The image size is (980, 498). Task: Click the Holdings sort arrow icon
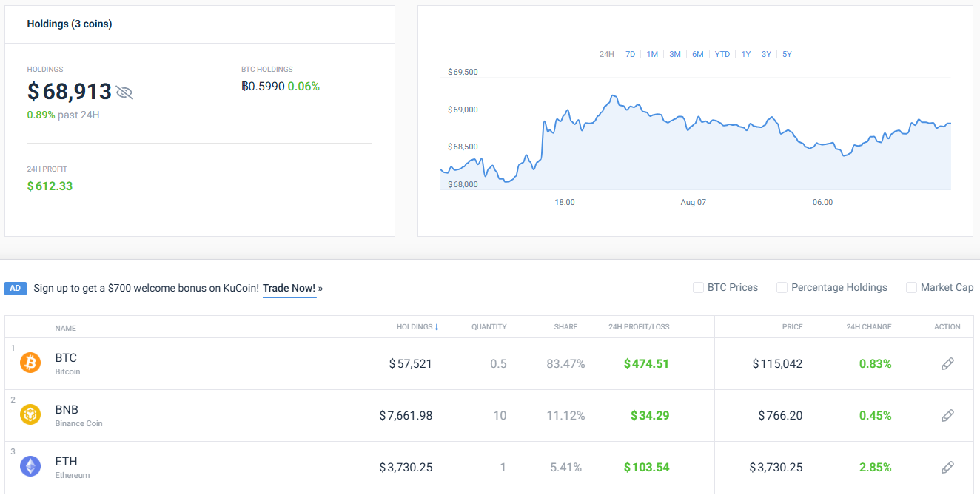[437, 326]
